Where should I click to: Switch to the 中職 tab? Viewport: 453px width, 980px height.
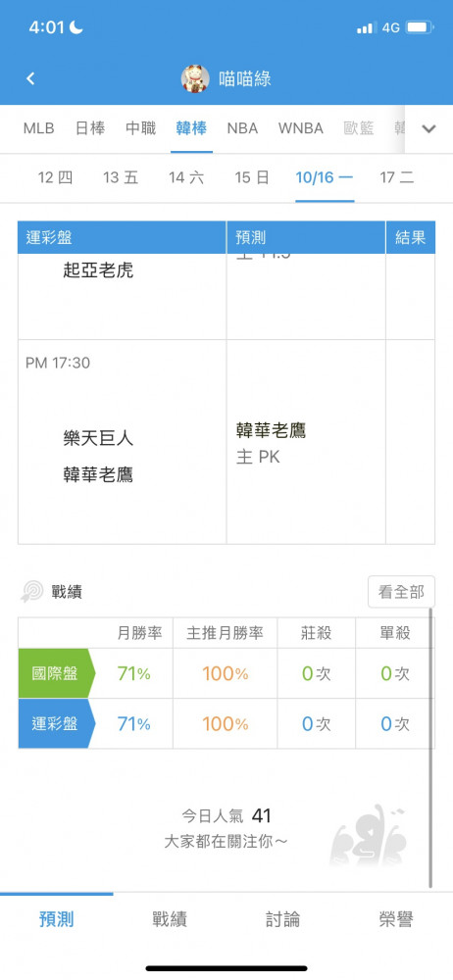[141, 128]
